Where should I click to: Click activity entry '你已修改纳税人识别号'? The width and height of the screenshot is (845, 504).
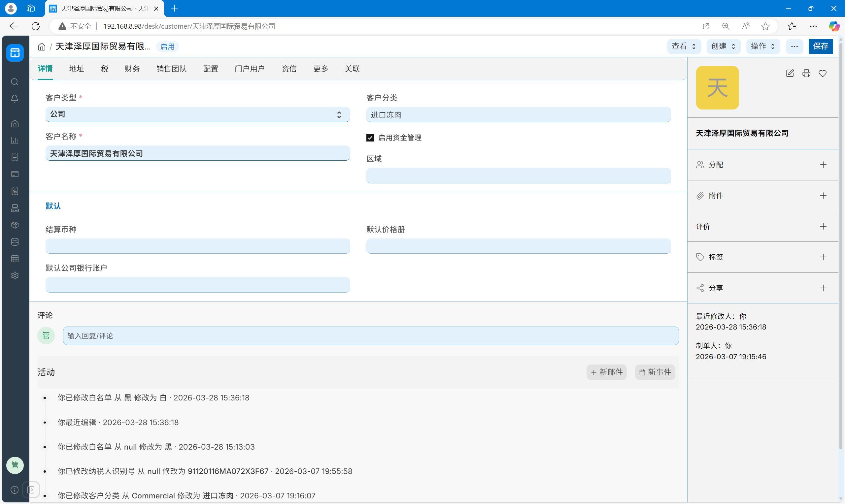coord(205,471)
